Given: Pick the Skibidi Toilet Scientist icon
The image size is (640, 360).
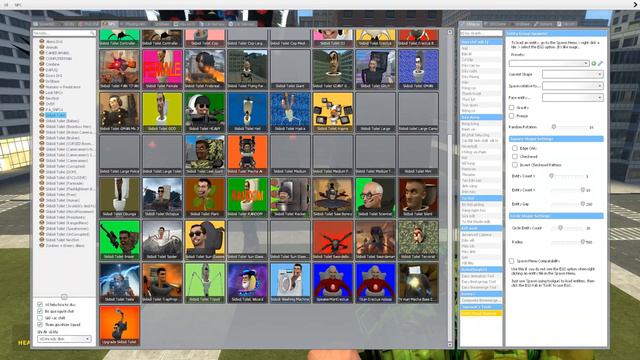Looking at the screenshot, I should [376, 198].
